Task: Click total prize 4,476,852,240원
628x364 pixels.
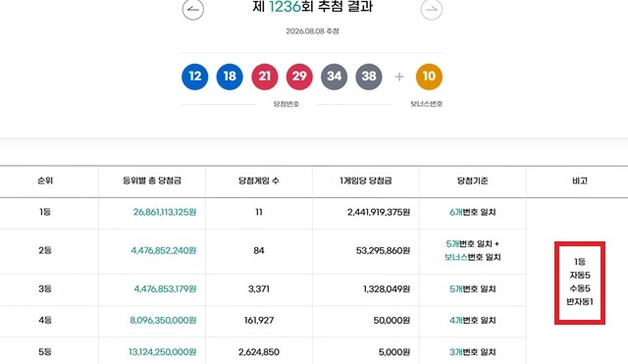Action: tap(164, 250)
